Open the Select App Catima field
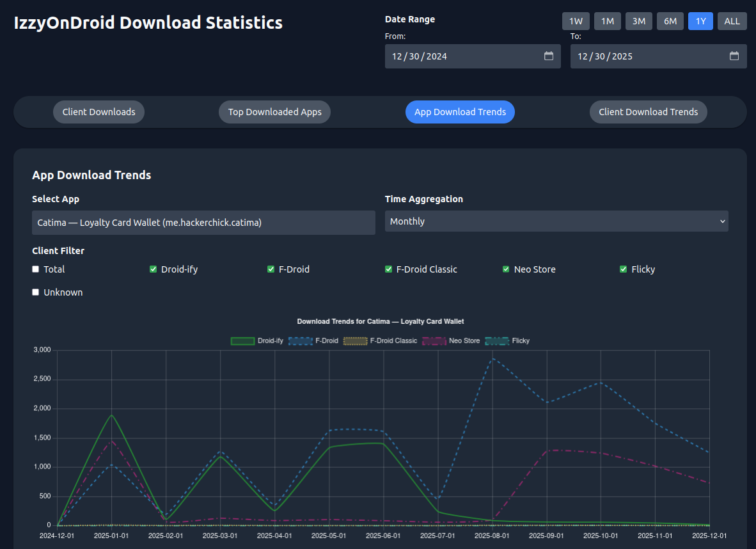The image size is (756, 549). pyautogui.click(x=203, y=223)
